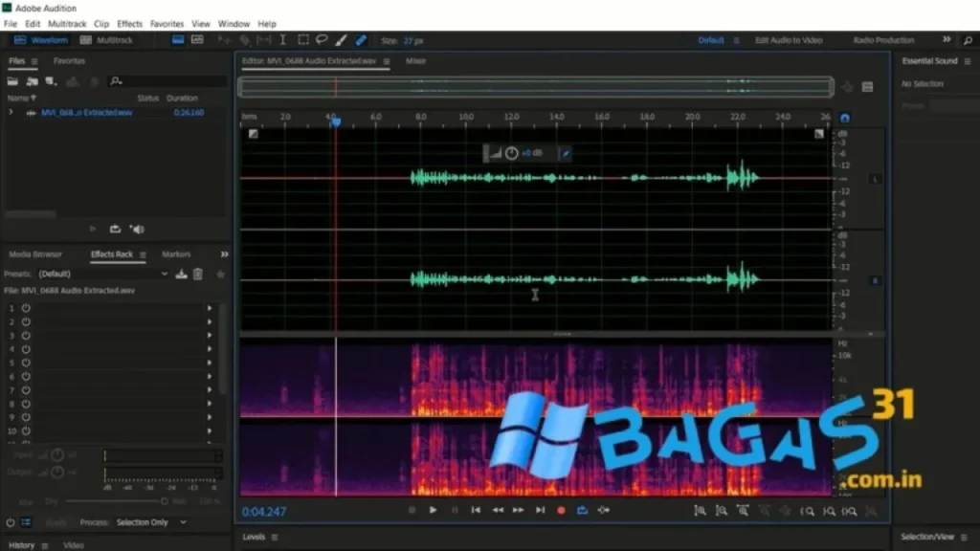Image resolution: width=980 pixels, height=551 pixels.
Task: Click the Loop Playback icon in Files panel
Action: tap(115, 230)
